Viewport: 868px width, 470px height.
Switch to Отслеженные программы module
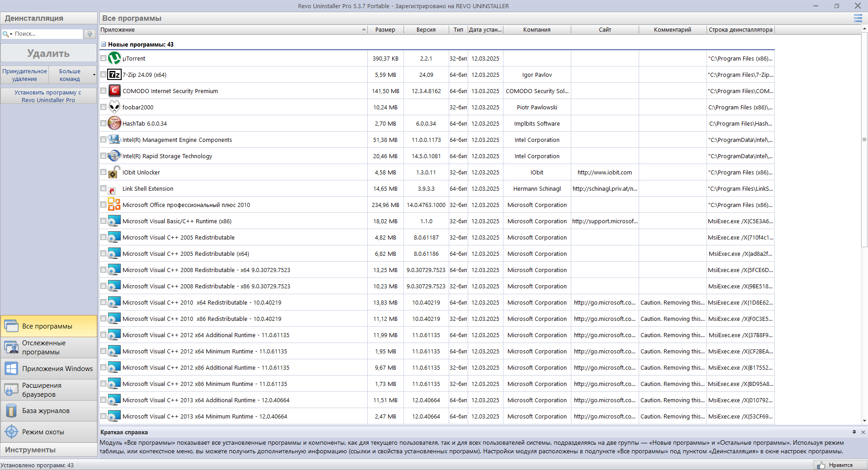click(49, 347)
